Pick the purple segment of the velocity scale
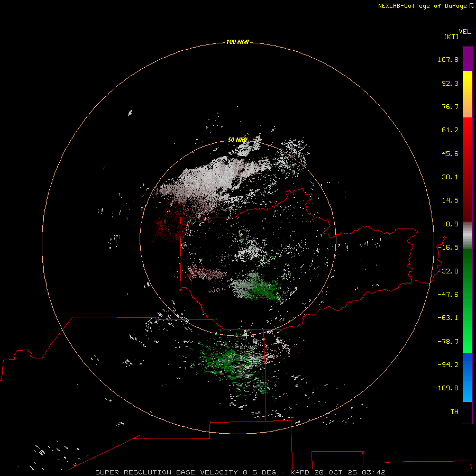This screenshot has height=476, width=476. click(x=467, y=59)
